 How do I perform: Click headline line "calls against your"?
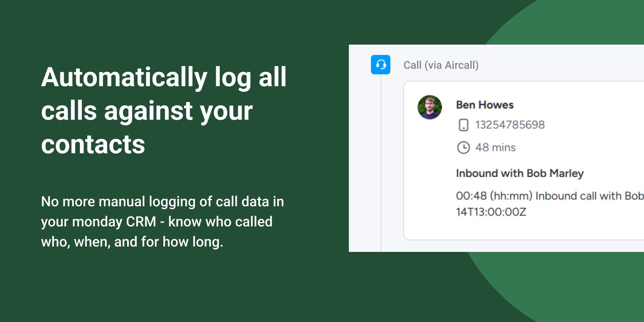click(x=147, y=111)
